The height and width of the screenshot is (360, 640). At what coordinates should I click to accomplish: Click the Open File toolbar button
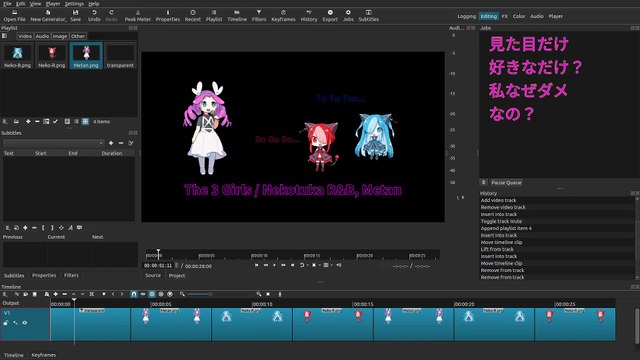pos(14,16)
